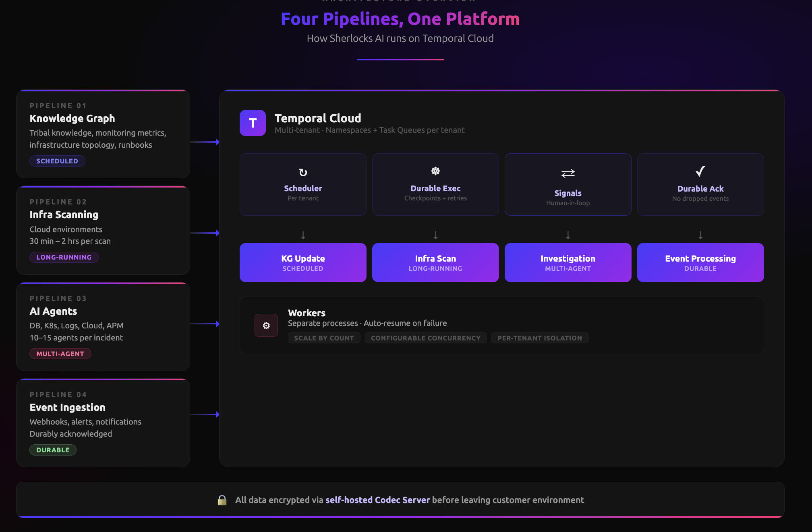Click the Durable Ack checkmark icon
Image resolution: width=812 pixels, height=532 pixels.
700,171
